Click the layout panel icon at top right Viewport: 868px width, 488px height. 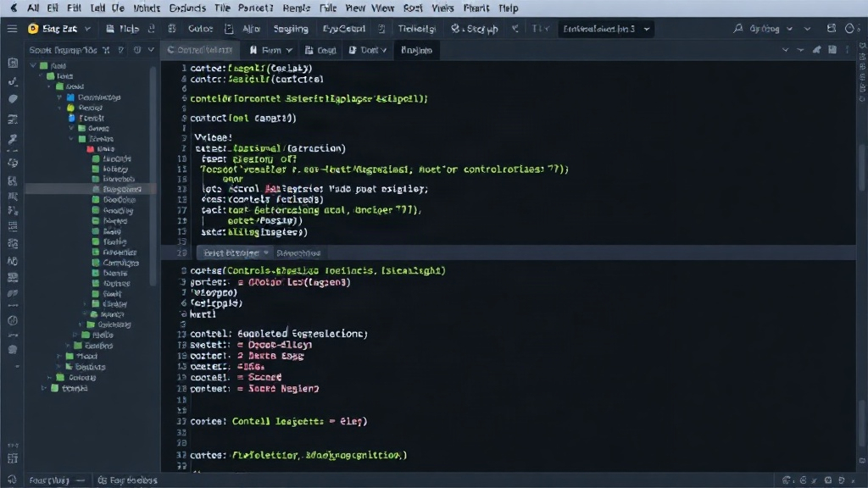click(x=831, y=29)
